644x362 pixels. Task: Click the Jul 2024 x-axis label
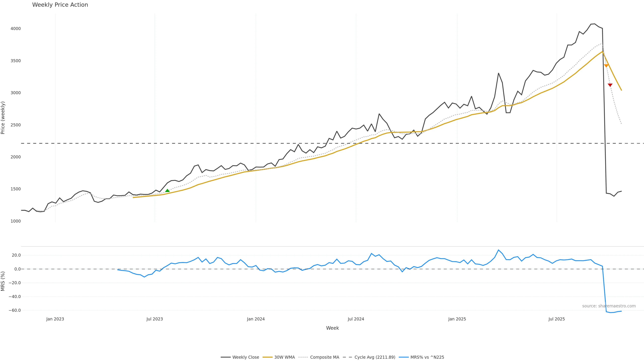point(356,319)
